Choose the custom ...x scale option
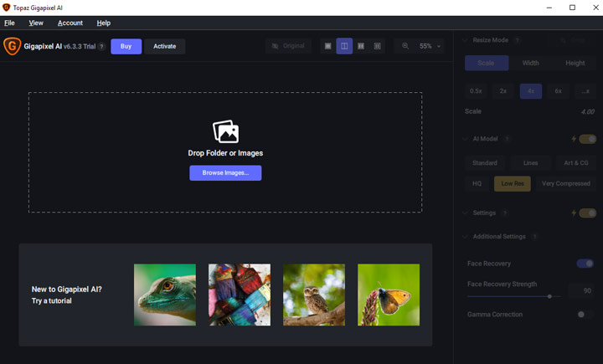This screenshot has height=364, width=603. (x=585, y=91)
